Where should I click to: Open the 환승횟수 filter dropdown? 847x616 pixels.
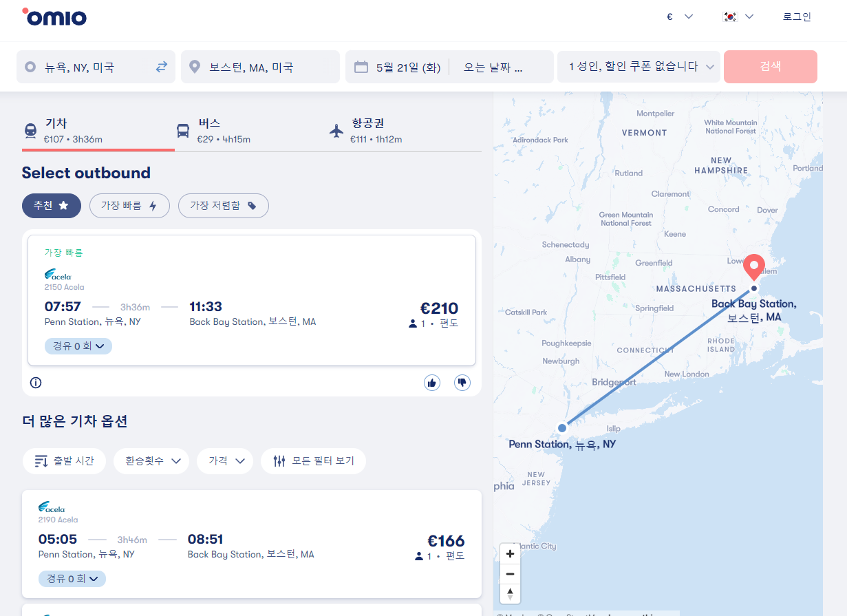point(151,461)
